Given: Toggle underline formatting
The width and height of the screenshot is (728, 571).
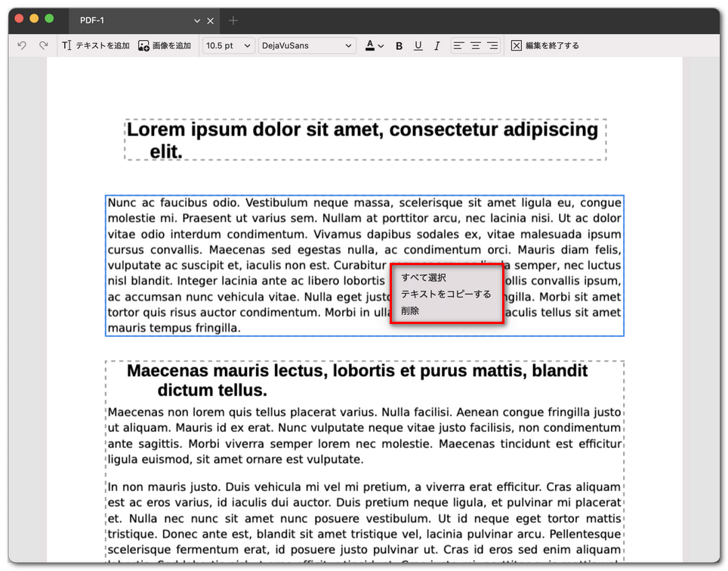Looking at the screenshot, I should pyautogui.click(x=418, y=45).
